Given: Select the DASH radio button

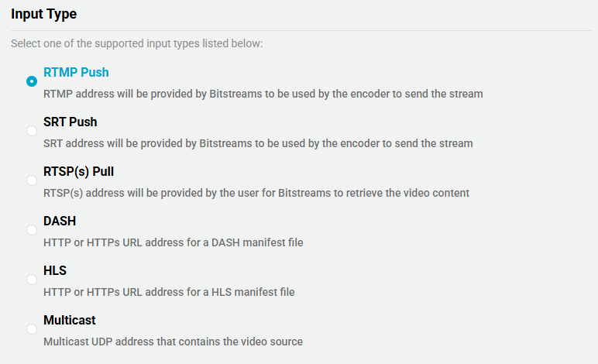Looking at the screenshot, I should (32, 230).
